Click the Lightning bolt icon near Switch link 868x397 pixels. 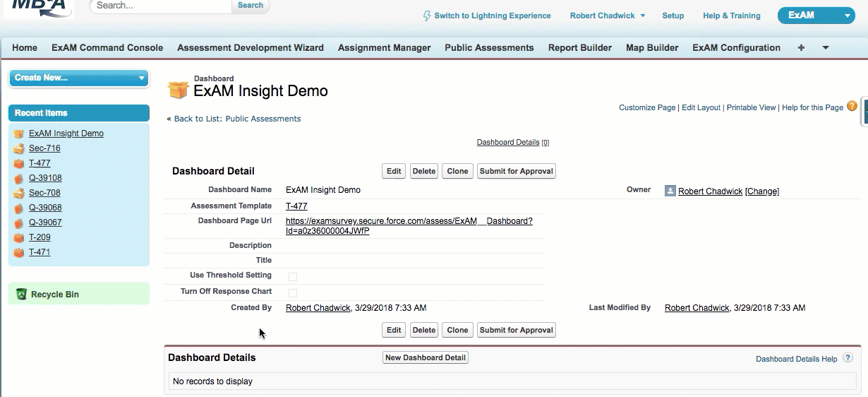[427, 16]
